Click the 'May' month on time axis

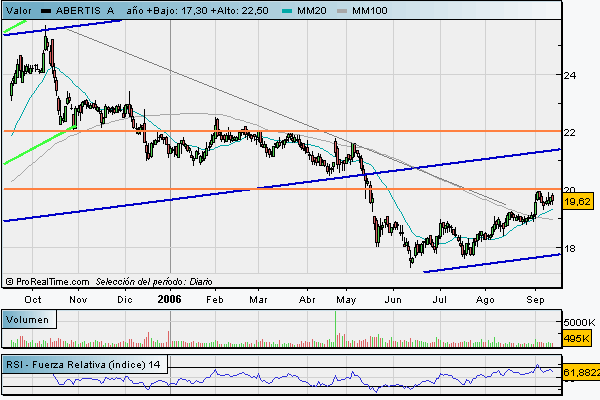click(346, 299)
